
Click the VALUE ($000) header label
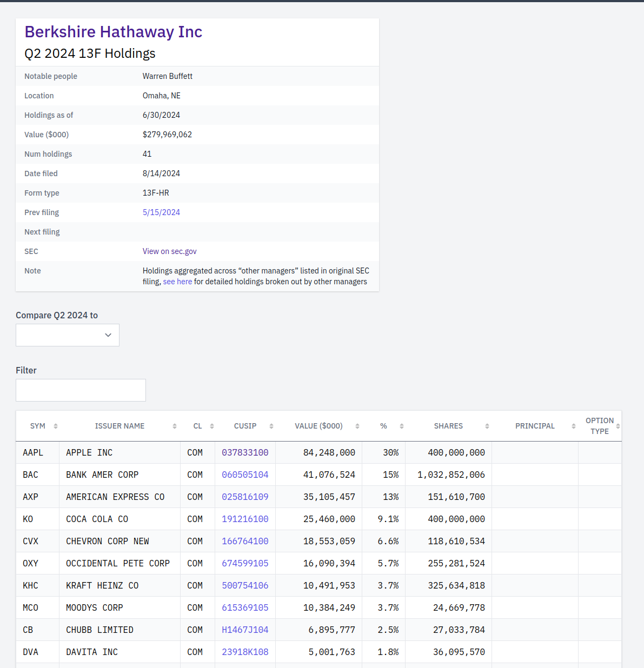(318, 426)
